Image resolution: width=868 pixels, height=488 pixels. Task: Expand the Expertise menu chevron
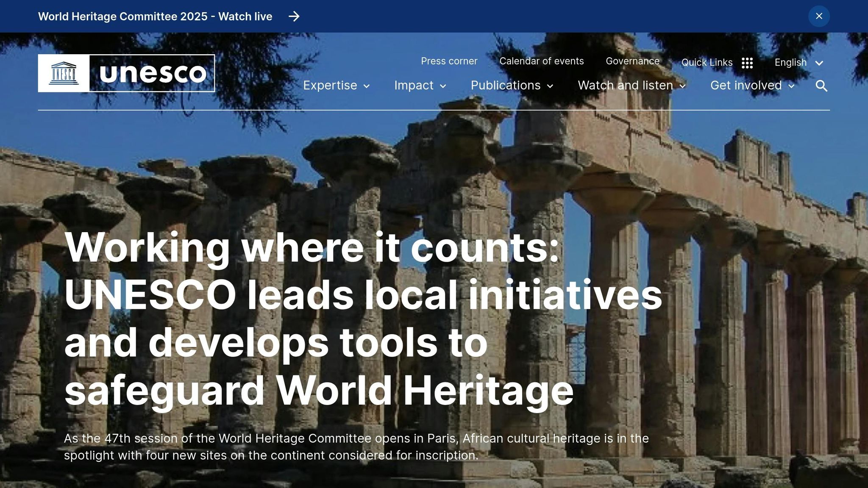tap(367, 86)
